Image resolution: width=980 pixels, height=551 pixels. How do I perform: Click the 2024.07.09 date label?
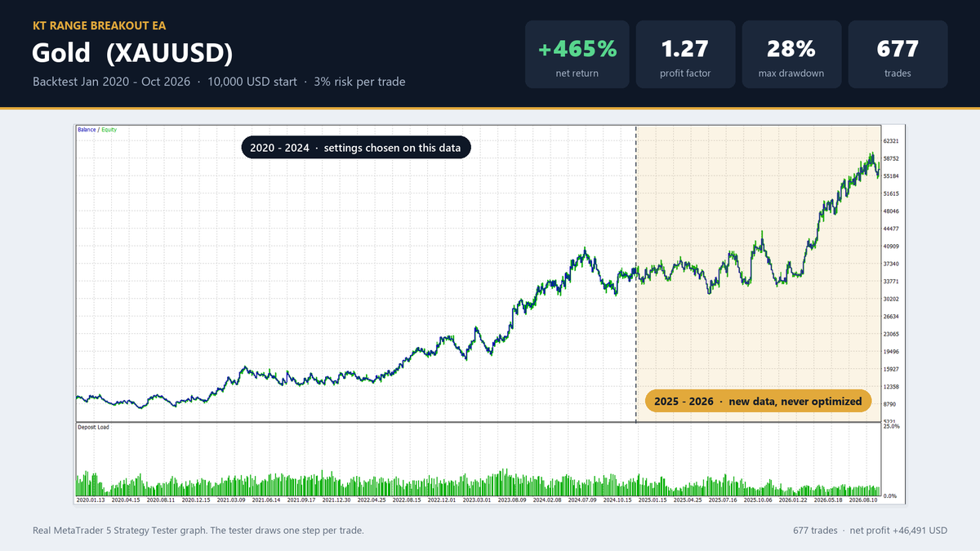583,500
